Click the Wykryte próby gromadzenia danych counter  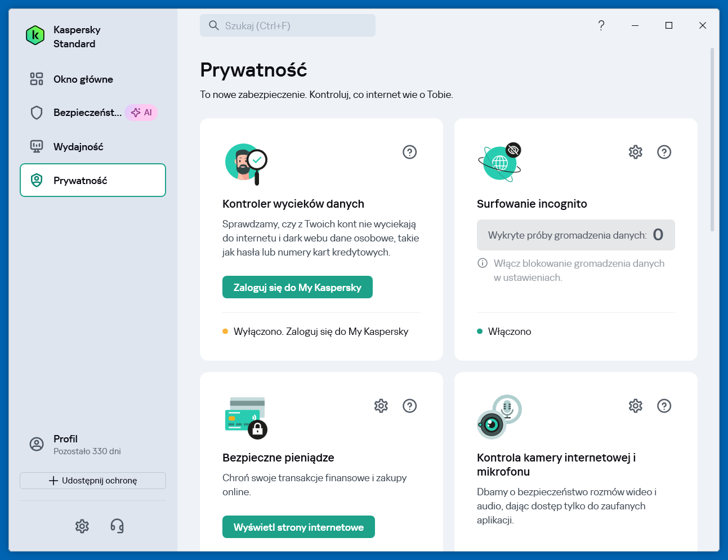[576, 235]
